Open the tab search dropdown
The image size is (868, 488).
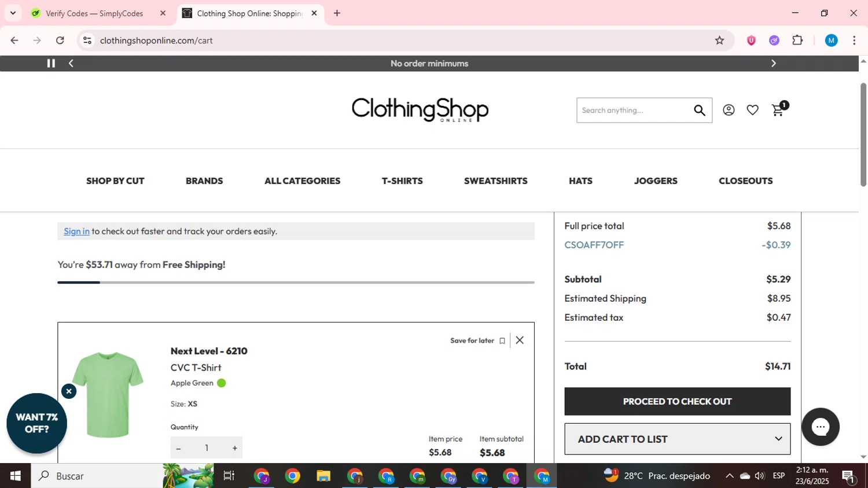13,13
